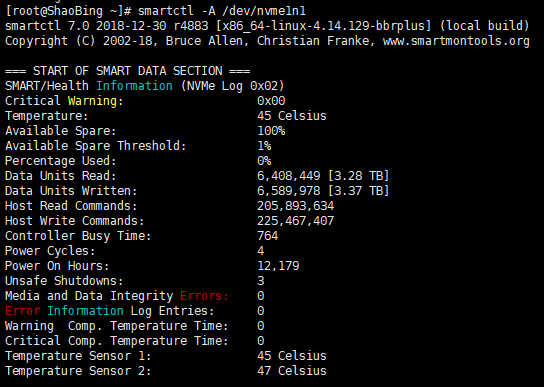Select the Critical Warning value '0x00'
Image resolution: width=544 pixels, height=387 pixels.
click(271, 101)
